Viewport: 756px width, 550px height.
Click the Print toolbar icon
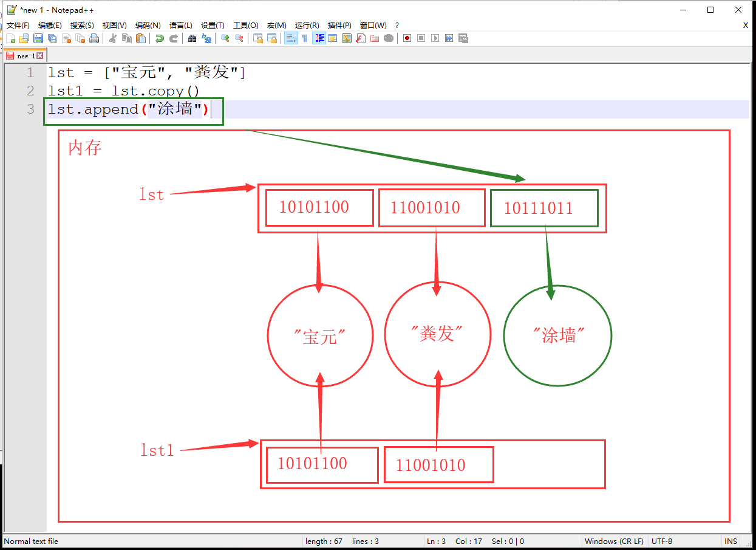pos(94,38)
